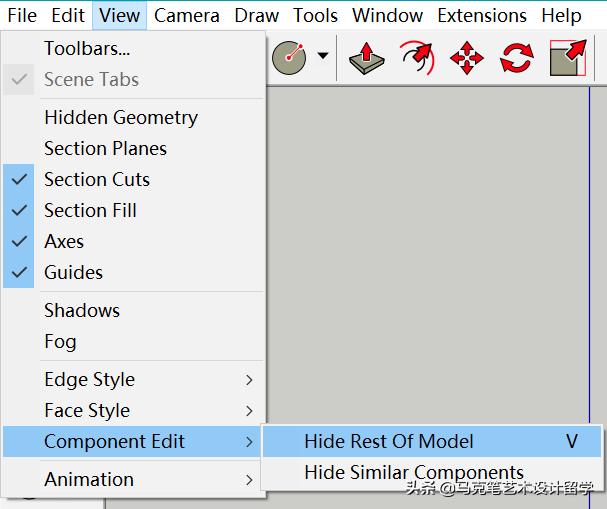
Task: Uncheck Section Fill in View menu
Action: [90, 211]
